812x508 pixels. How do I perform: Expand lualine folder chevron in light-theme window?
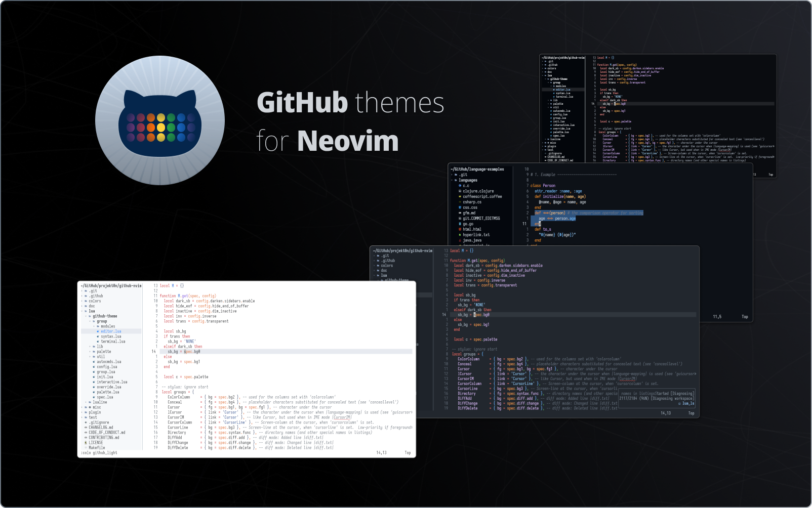(86, 402)
